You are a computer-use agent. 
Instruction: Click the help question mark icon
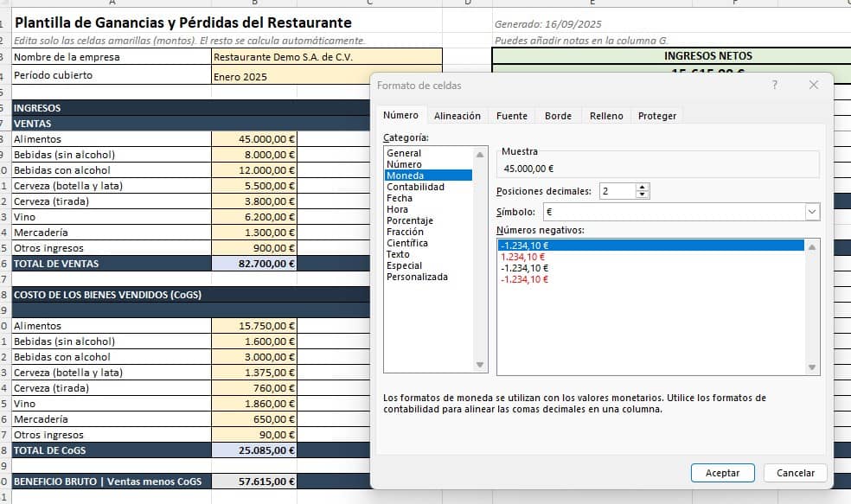pos(774,85)
